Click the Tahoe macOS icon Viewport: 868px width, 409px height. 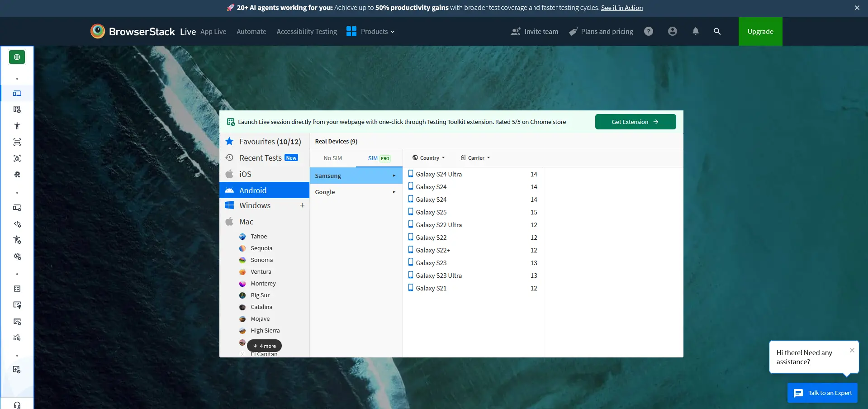tap(242, 237)
